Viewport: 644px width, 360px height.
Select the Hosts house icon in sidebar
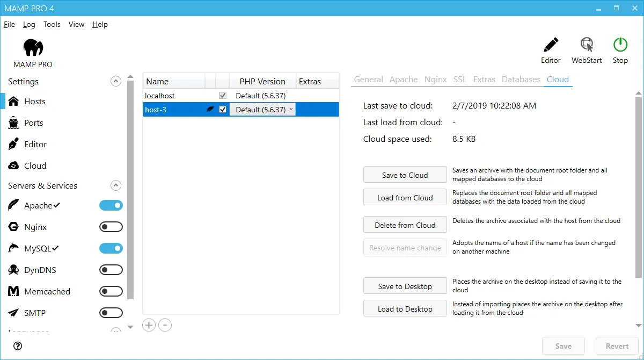coord(14,101)
